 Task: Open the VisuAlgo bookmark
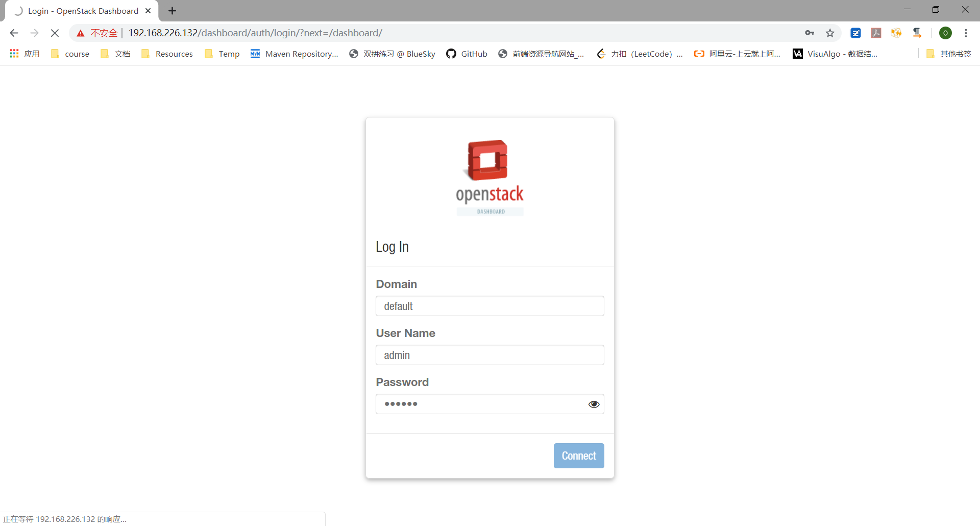(x=835, y=54)
